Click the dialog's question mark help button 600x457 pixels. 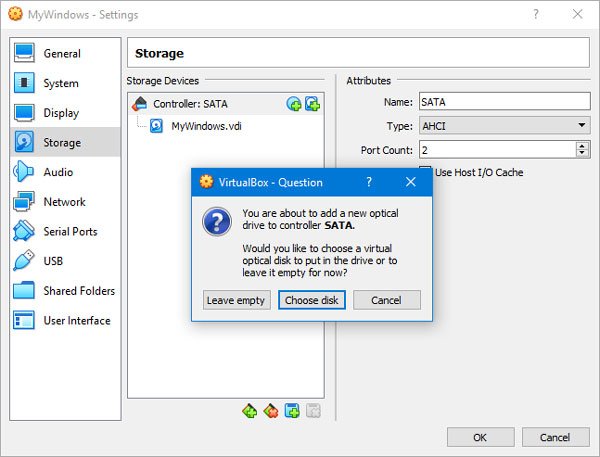tap(369, 182)
